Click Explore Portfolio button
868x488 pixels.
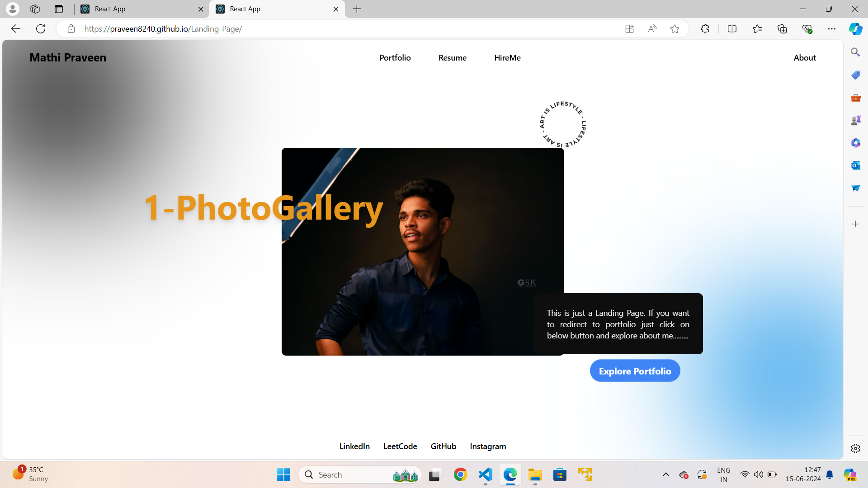click(x=635, y=371)
